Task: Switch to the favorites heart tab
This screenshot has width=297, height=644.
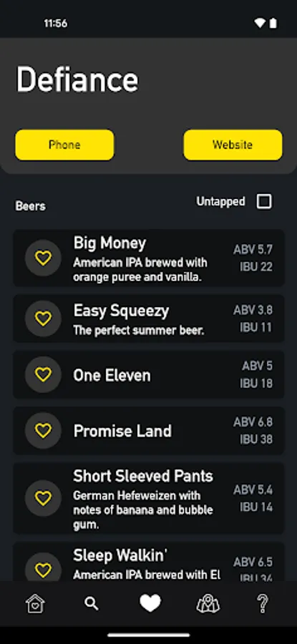Action: pos(150,604)
